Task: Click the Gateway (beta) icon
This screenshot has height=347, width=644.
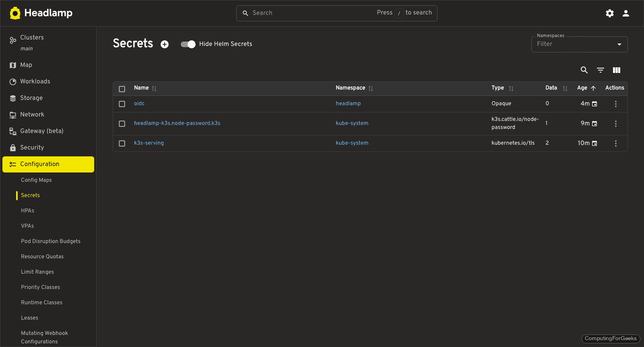Action: click(x=13, y=131)
